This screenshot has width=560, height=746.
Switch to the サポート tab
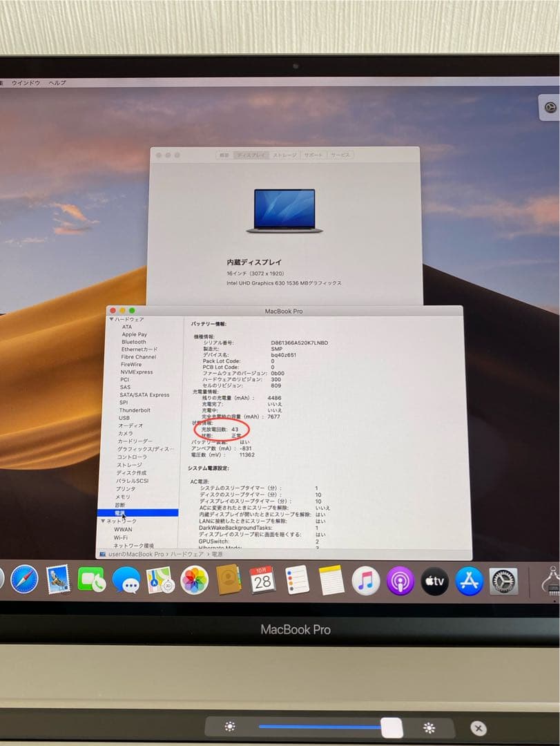pos(315,155)
